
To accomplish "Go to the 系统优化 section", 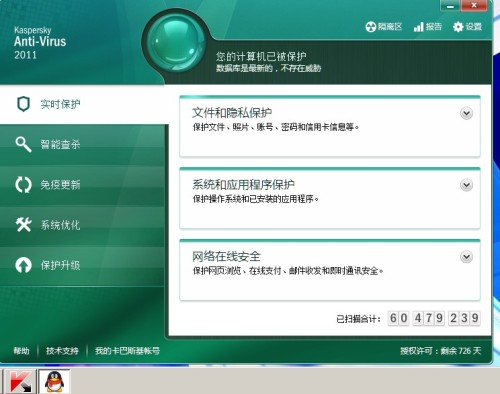I will tap(82, 225).
